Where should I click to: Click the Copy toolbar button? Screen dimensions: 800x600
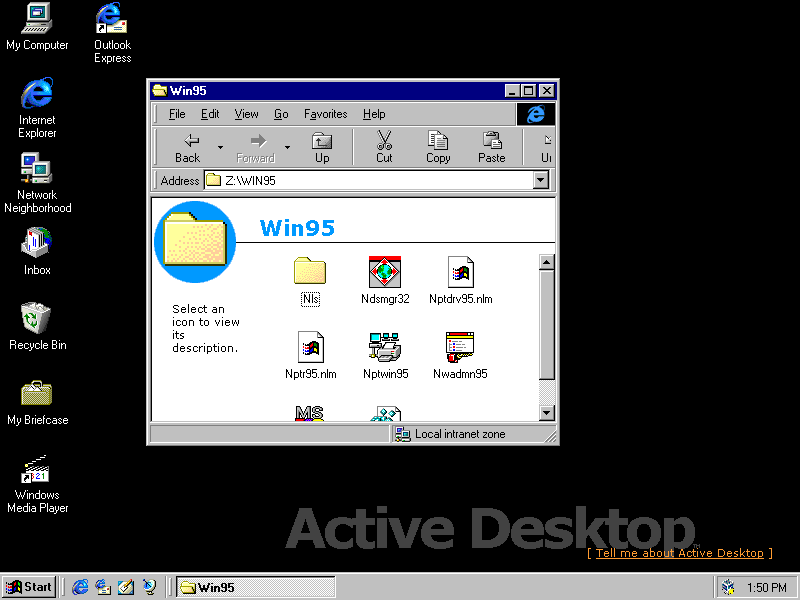coord(438,147)
